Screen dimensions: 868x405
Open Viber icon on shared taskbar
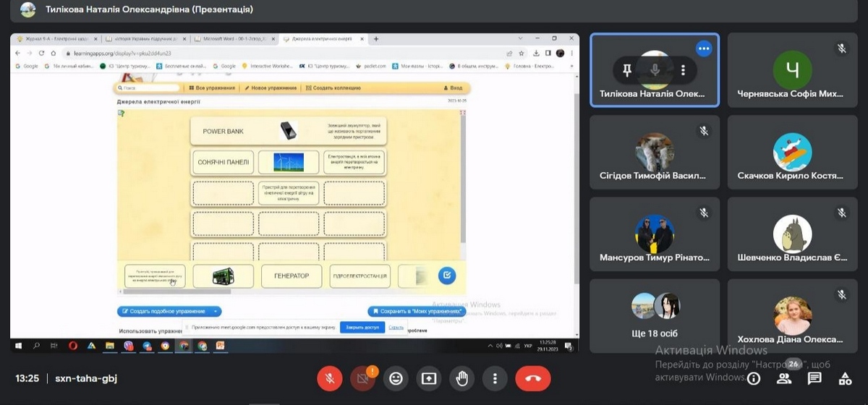pyautogui.click(x=129, y=346)
